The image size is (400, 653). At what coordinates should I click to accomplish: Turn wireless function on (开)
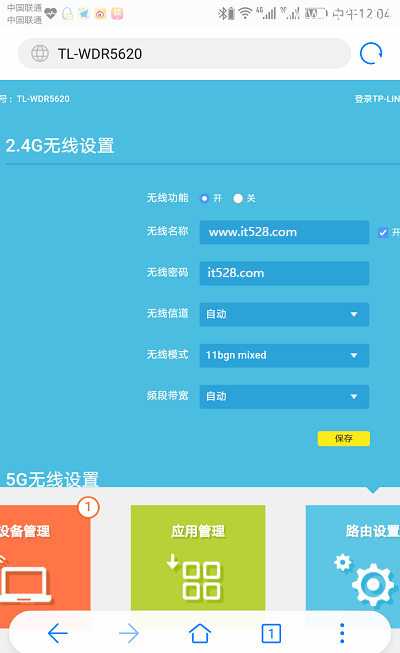[x=204, y=198]
